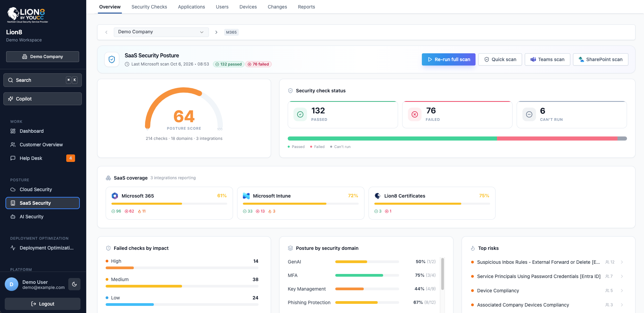
Task: Switch to the Applications tab
Action: tap(192, 7)
